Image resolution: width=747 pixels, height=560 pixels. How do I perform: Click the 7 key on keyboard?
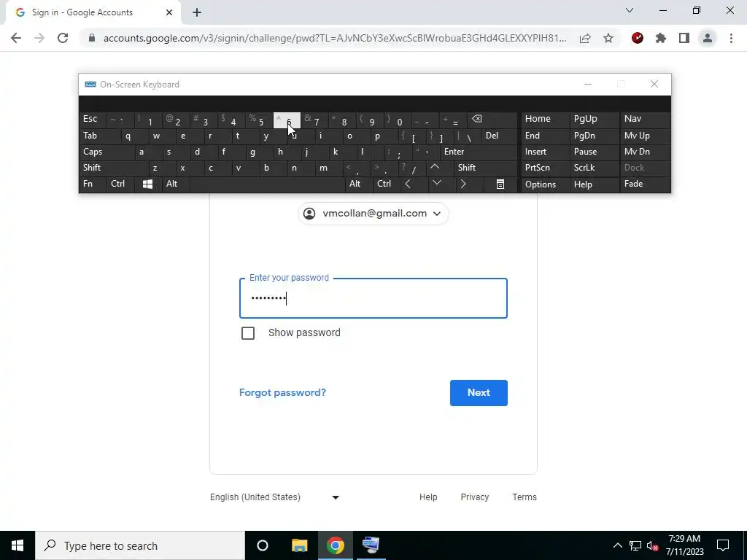click(x=314, y=120)
